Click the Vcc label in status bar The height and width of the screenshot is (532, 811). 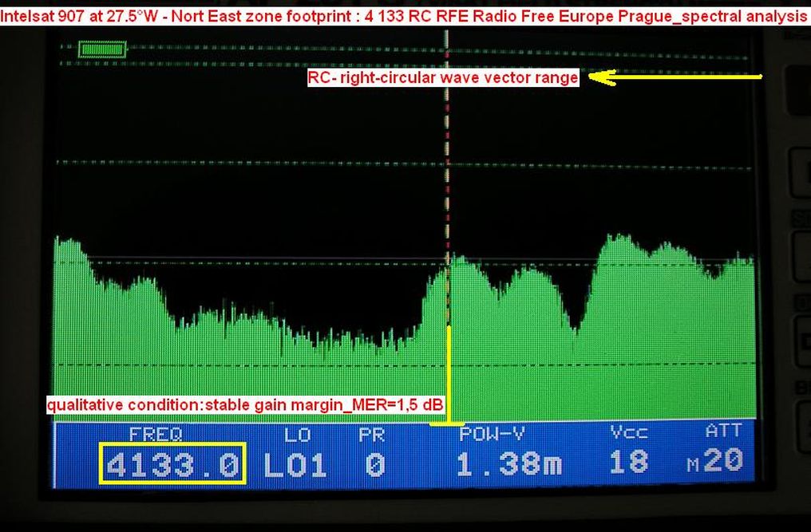tap(628, 433)
